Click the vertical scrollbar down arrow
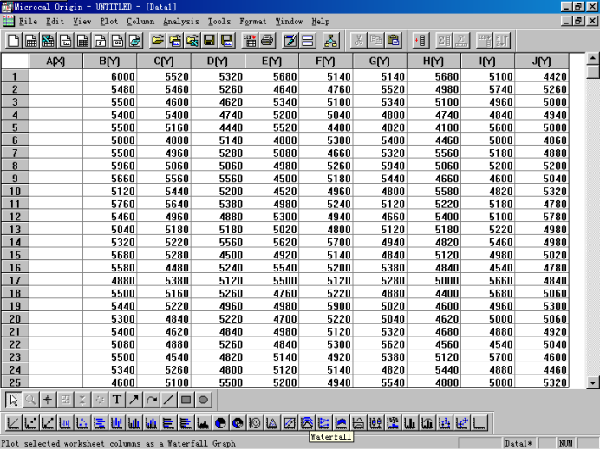The image size is (600, 449). pos(592,382)
